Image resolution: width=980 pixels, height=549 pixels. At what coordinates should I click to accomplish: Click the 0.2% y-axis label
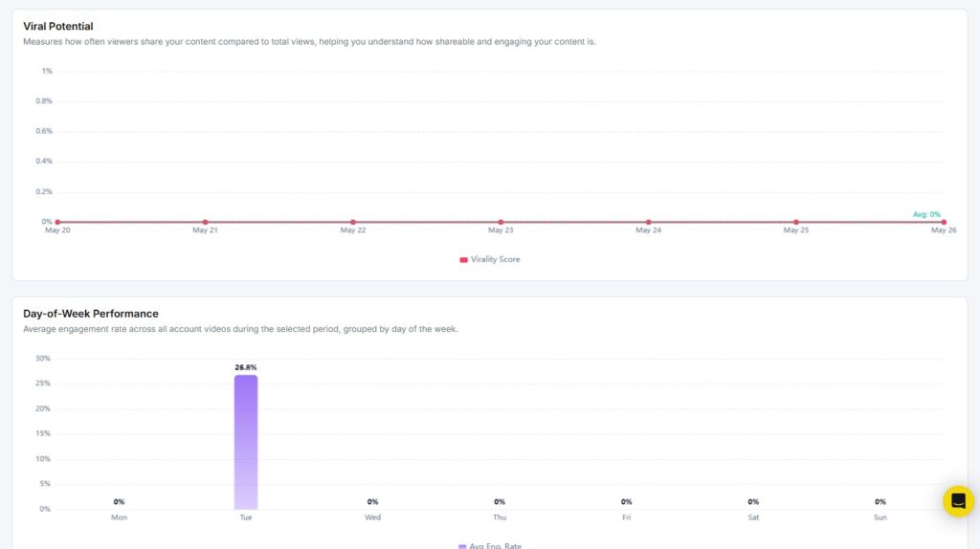[x=44, y=191]
